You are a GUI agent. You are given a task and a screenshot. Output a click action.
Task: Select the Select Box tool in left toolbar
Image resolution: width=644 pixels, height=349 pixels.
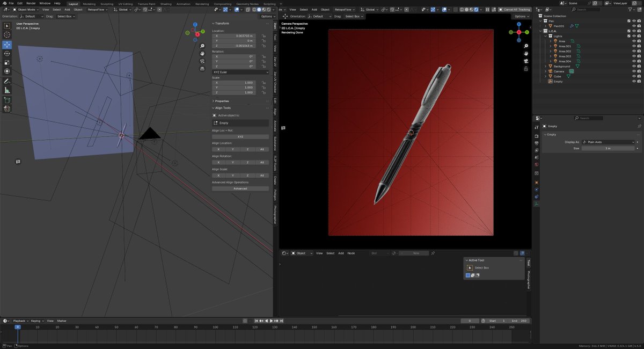point(7,26)
